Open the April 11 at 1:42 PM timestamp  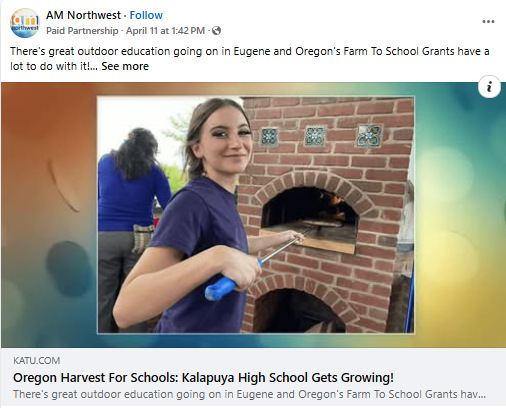click(x=165, y=31)
